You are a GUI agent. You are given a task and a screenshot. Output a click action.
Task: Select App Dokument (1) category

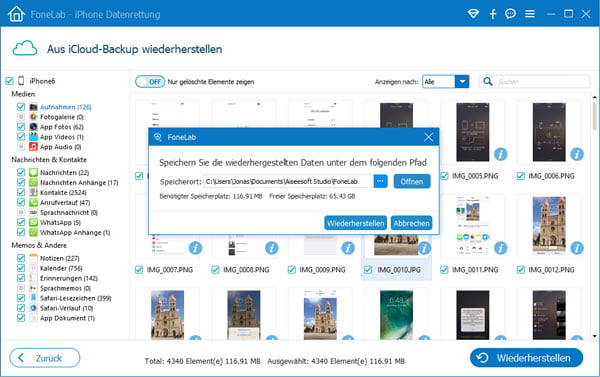pos(67,318)
